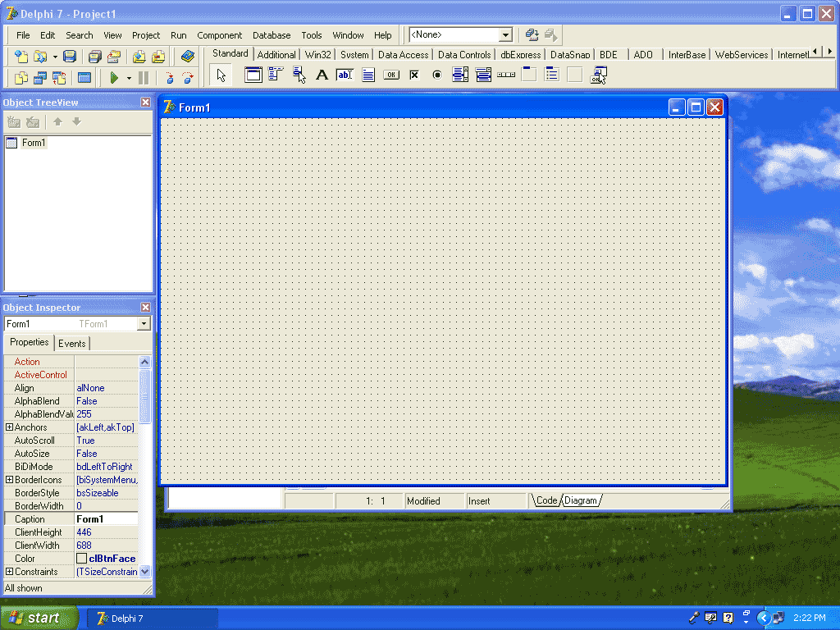
Task: Click the Open Project toolbar icon
Action: (113, 57)
